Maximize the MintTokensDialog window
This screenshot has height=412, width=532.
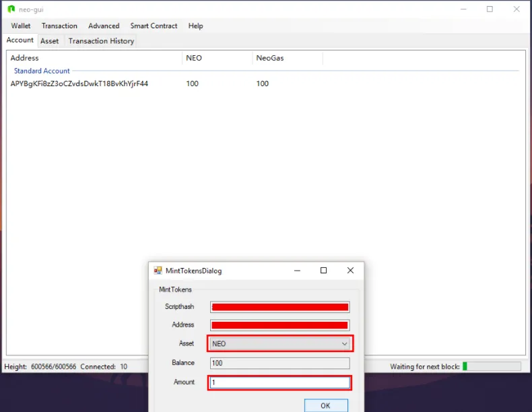pos(324,270)
